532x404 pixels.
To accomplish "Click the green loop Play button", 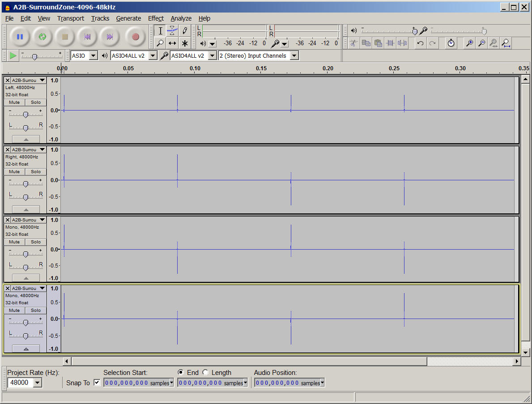I will click(x=43, y=37).
